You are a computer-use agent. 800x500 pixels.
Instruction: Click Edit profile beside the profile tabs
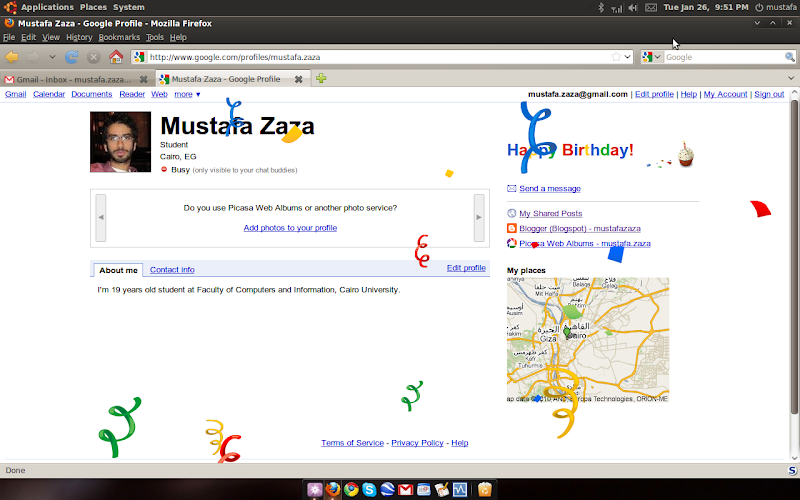[x=466, y=268]
